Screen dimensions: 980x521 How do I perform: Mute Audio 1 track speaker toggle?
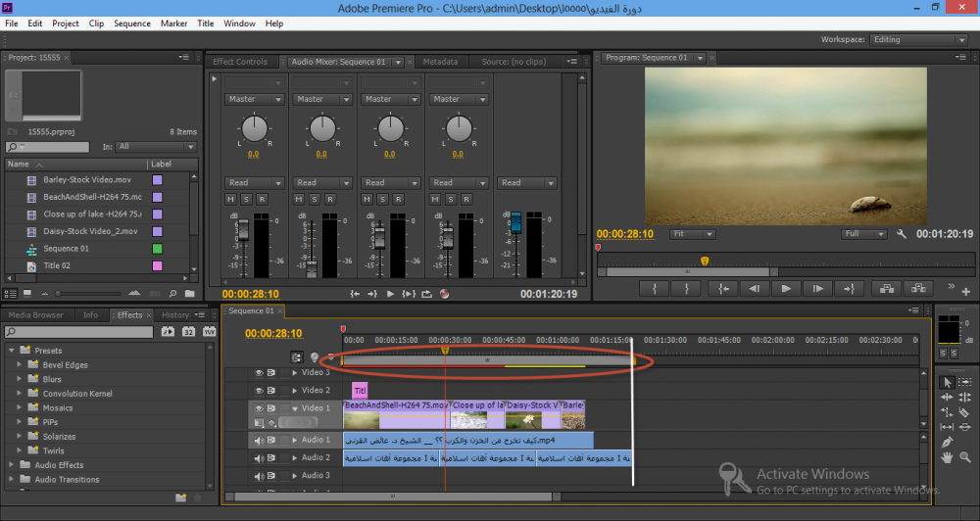(x=260, y=440)
